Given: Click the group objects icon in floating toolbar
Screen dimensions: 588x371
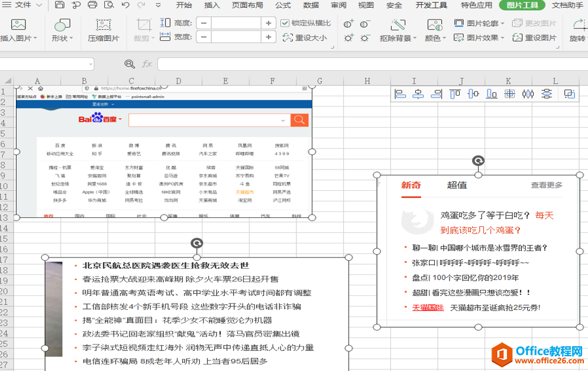Looking at the screenshot, I should 569,94.
